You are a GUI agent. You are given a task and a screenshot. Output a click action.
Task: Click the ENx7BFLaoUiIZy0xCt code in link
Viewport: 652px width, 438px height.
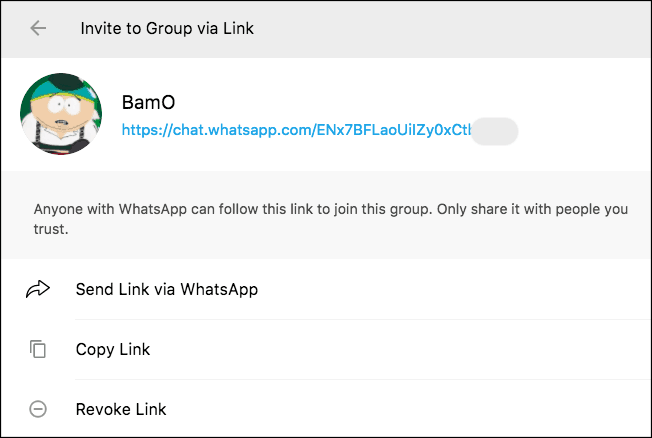[393, 130]
